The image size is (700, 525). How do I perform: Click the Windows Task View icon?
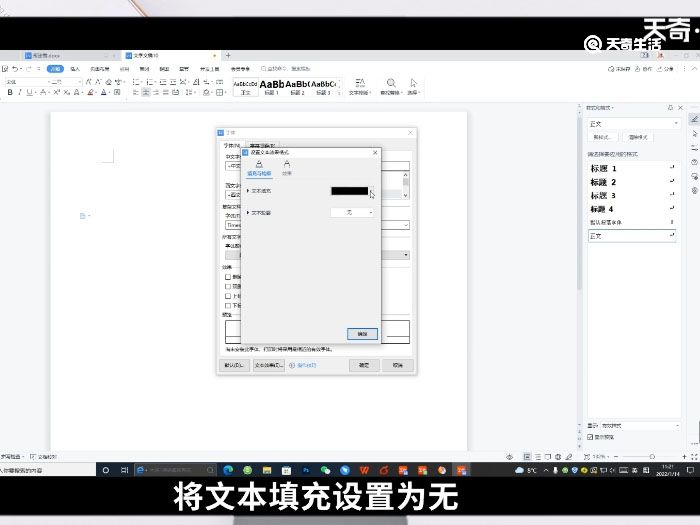[x=125, y=470]
